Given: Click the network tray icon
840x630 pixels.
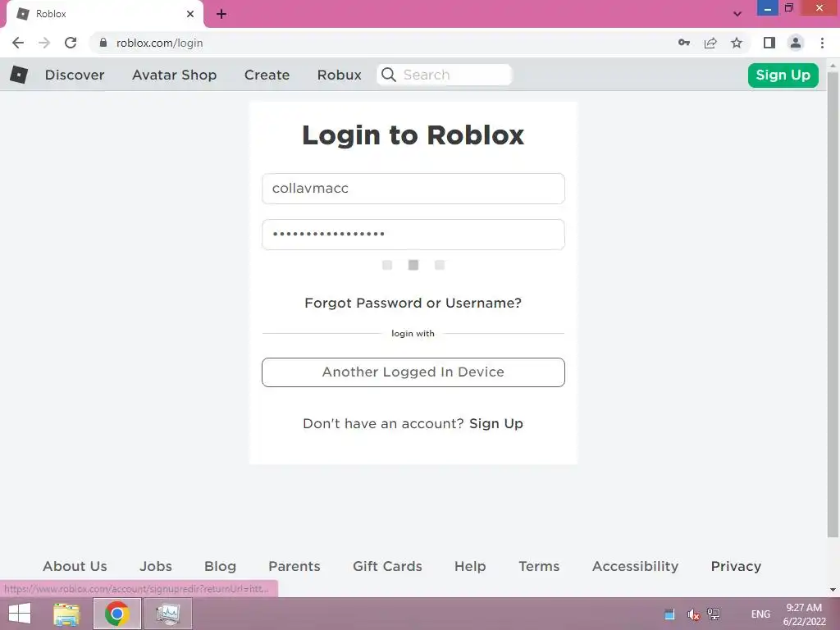Looking at the screenshot, I should [714, 614].
